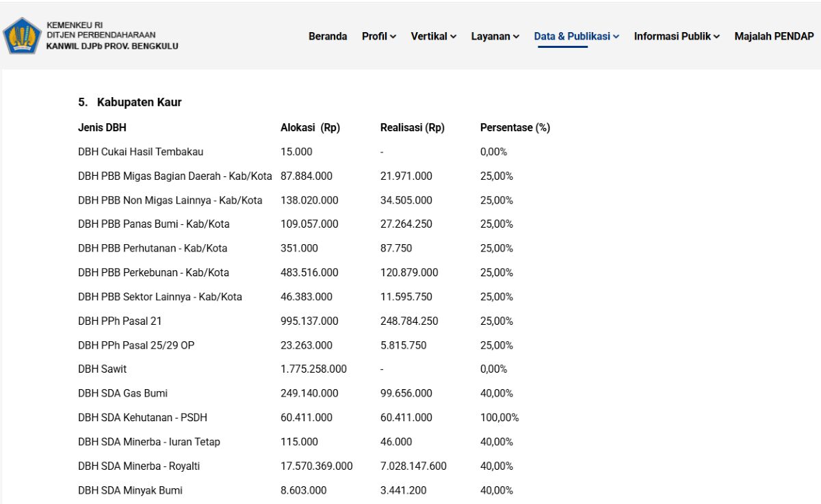This screenshot has height=504, width=821.
Task: Click the Kabupaten Kaur heading
Action: click(129, 102)
